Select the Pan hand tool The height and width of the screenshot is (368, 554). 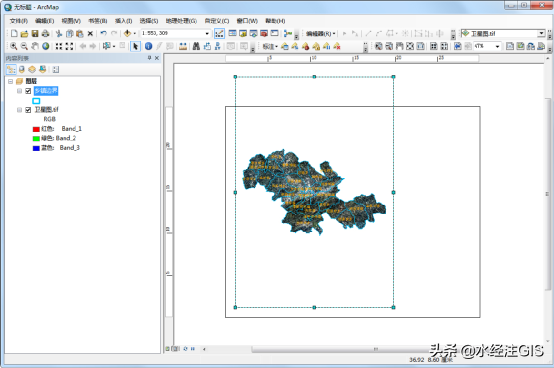35,46
